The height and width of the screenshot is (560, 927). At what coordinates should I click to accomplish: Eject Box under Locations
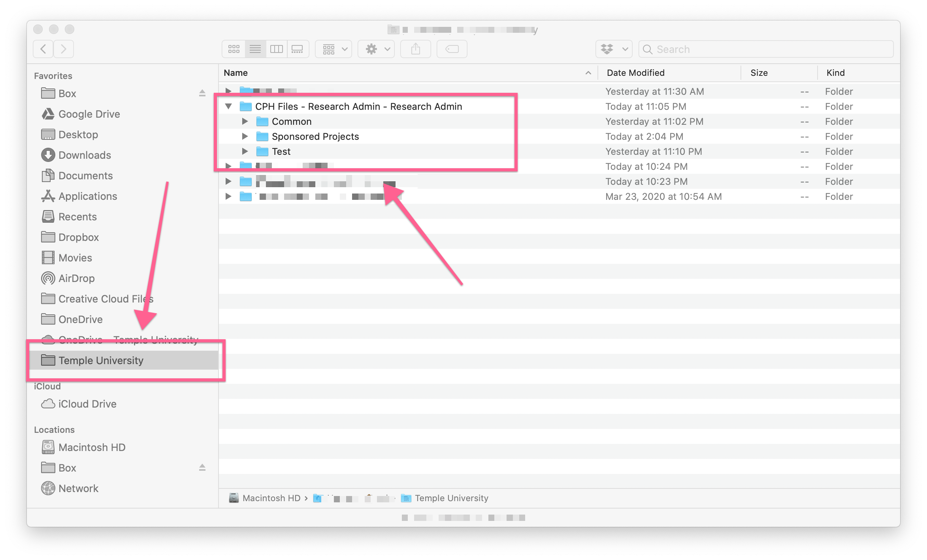(202, 468)
